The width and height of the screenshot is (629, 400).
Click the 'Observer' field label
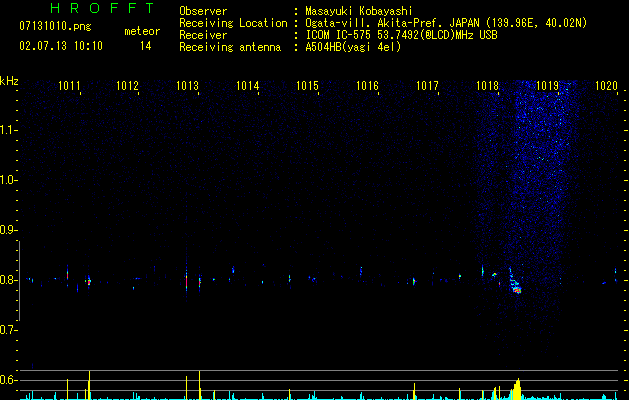coord(203,11)
